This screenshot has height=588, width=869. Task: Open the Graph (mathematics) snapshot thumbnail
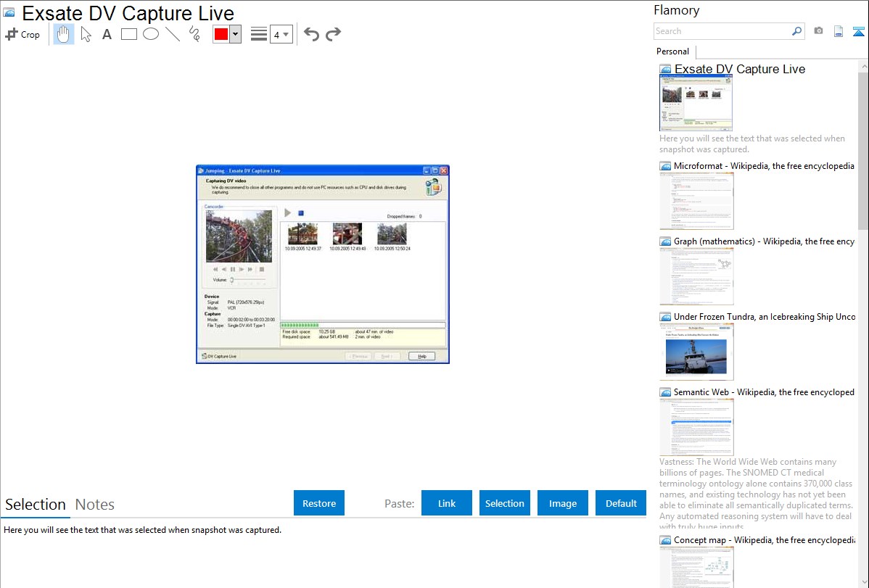696,276
